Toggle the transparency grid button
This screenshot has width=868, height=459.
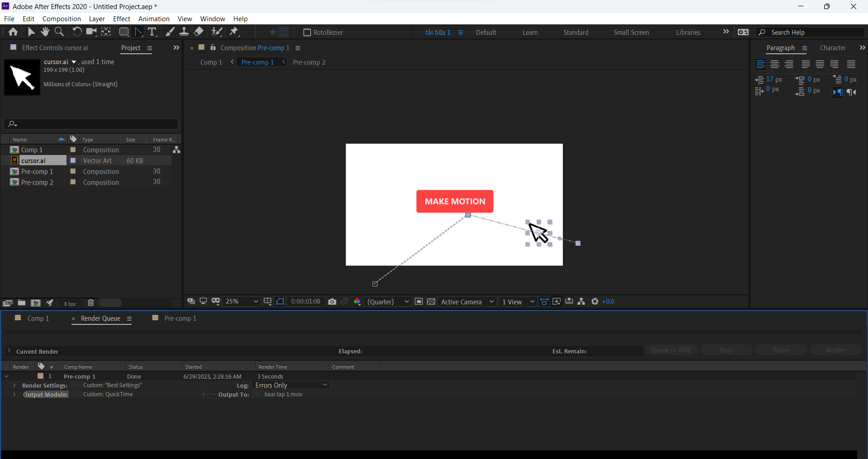point(431,302)
